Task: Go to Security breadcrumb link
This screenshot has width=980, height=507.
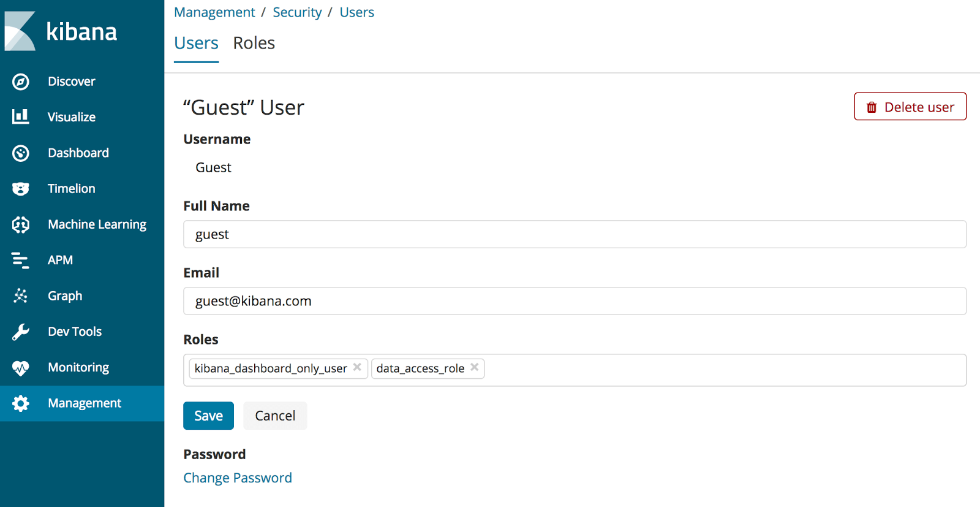Action: 297,12
